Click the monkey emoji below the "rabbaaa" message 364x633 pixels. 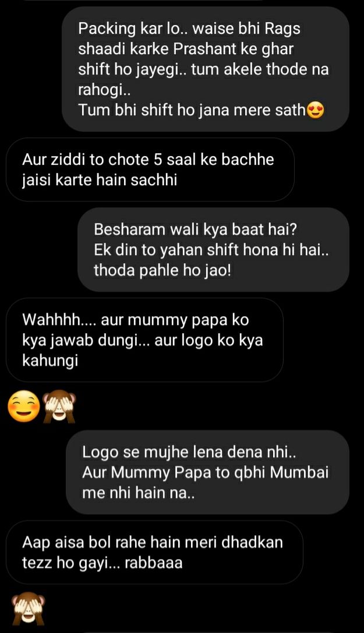(28, 609)
